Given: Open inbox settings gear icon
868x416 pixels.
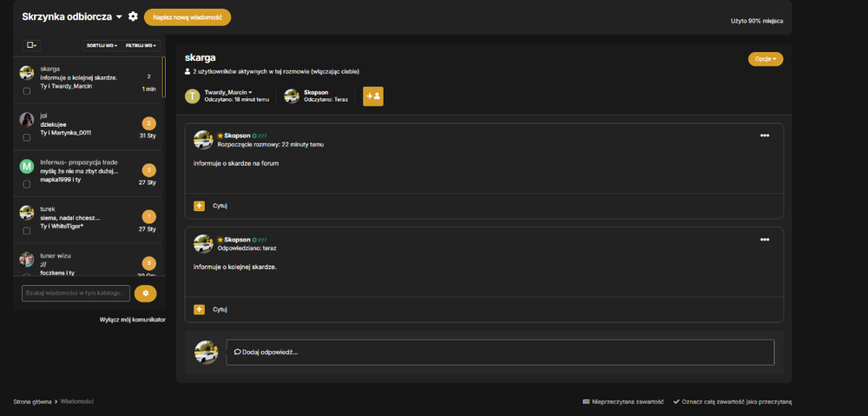Looking at the screenshot, I should pyautogui.click(x=133, y=17).
